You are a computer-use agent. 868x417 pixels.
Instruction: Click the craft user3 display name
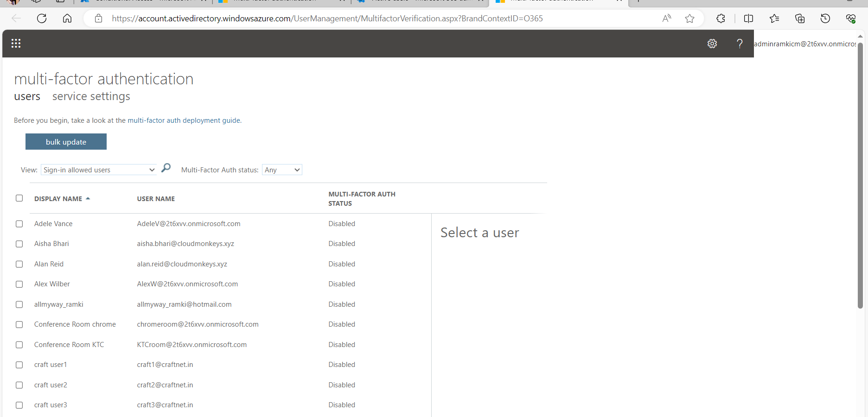coord(51,405)
